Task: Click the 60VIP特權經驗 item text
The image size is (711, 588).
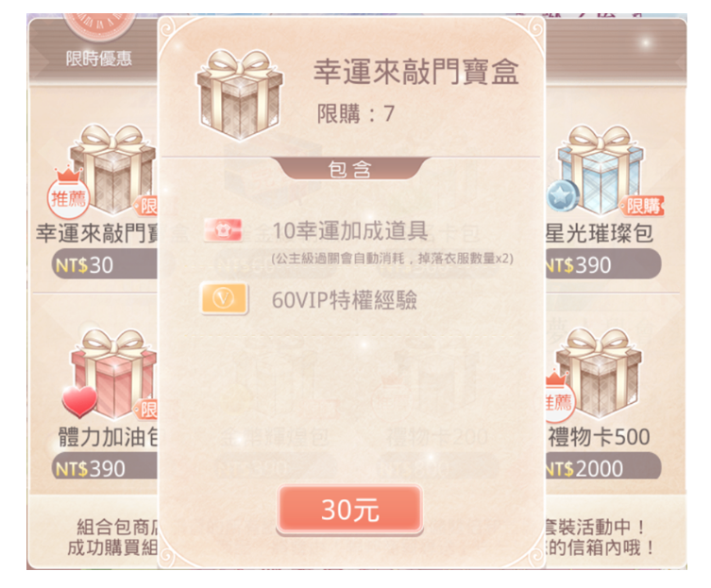Action: 344,299
